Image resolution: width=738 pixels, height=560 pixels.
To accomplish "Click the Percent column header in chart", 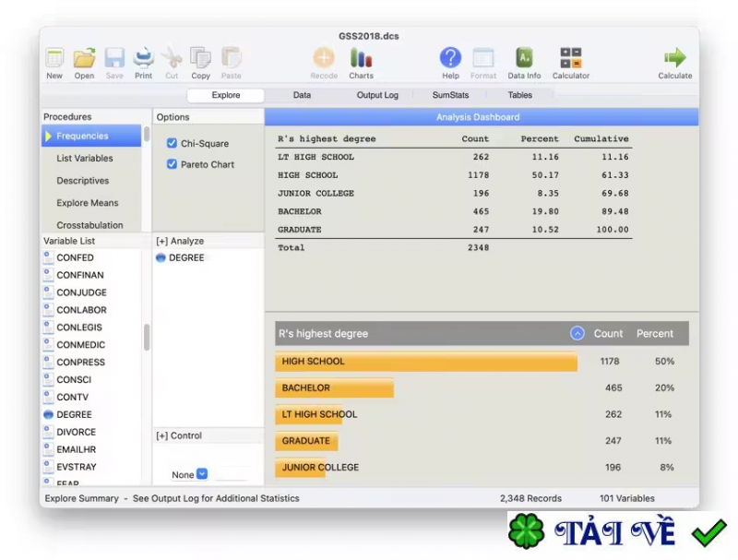I will [655, 333].
